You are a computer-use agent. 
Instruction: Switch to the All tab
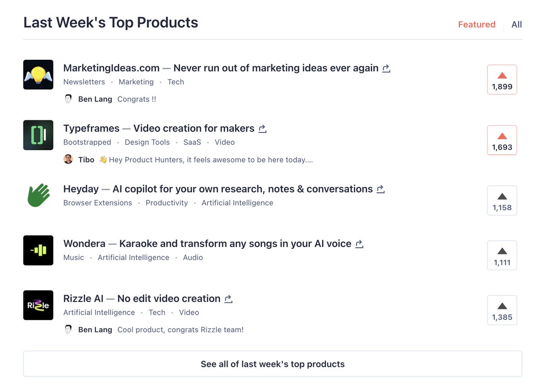tap(516, 25)
